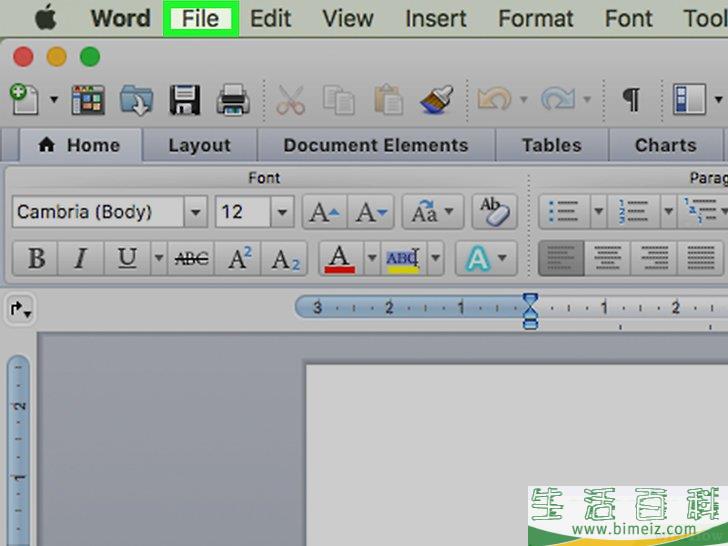Click the Copy icon
The height and width of the screenshot is (546, 728).
click(x=338, y=100)
